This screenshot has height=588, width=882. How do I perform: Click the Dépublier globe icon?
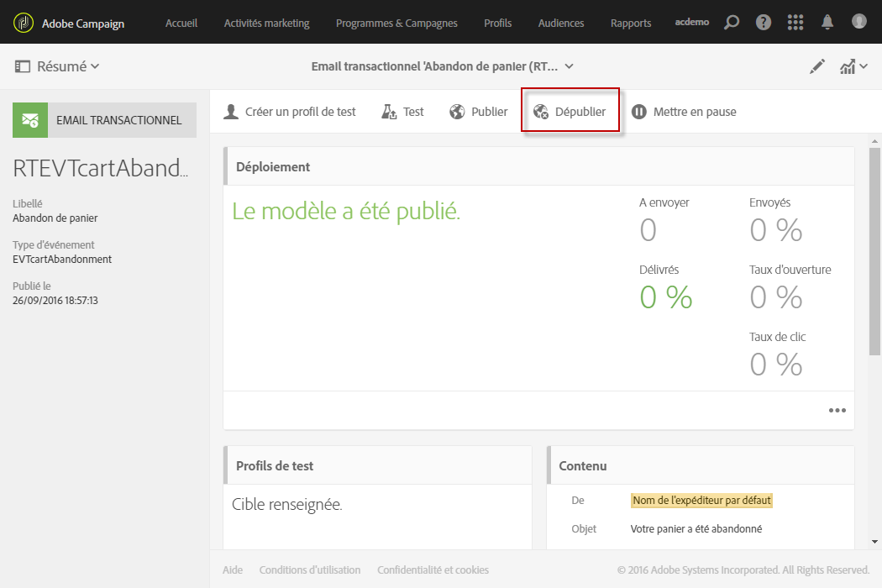[541, 112]
